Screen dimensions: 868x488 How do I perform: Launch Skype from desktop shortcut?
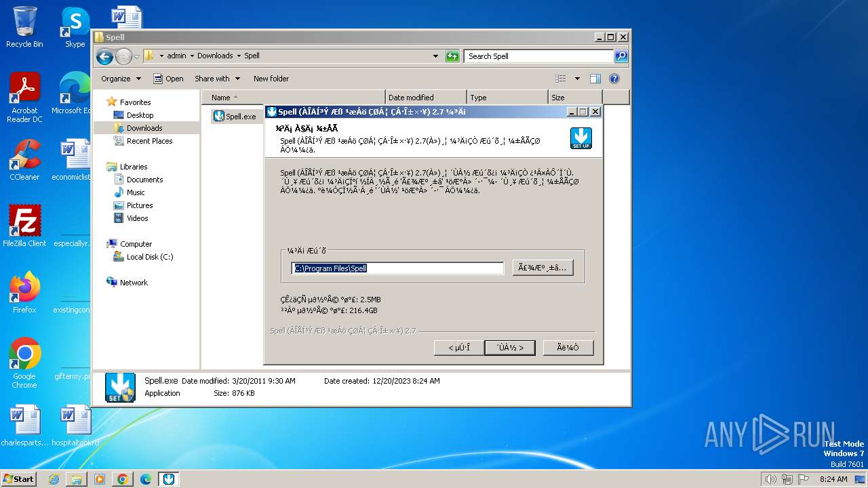[75, 27]
